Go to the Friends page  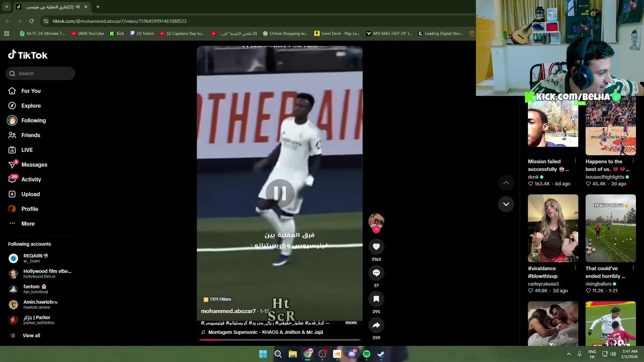click(31, 135)
